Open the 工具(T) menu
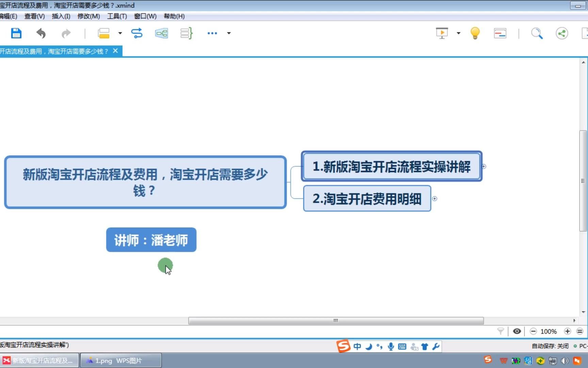The height and width of the screenshot is (368, 588). pyautogui.click(x=117, y=16)
